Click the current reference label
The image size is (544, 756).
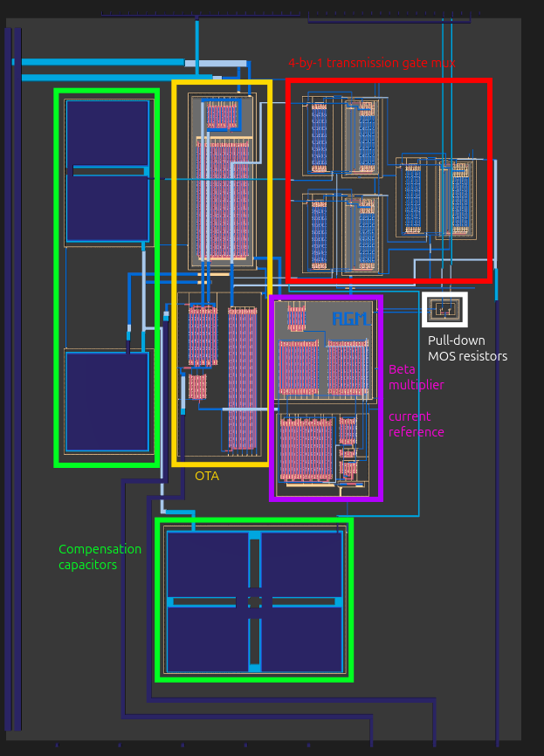pos(417,424)
